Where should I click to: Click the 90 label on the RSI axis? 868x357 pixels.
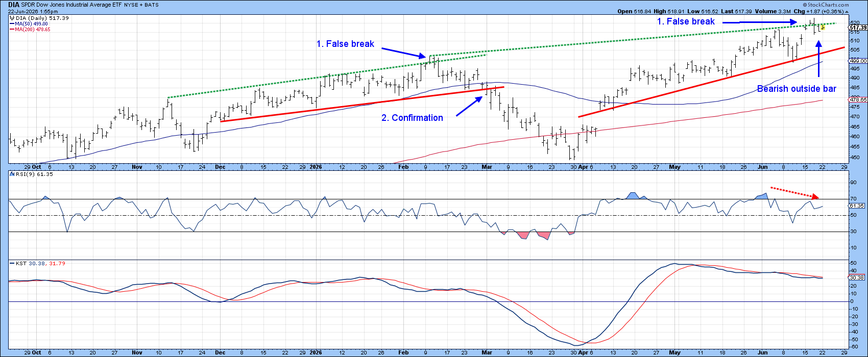click(853, 183)
